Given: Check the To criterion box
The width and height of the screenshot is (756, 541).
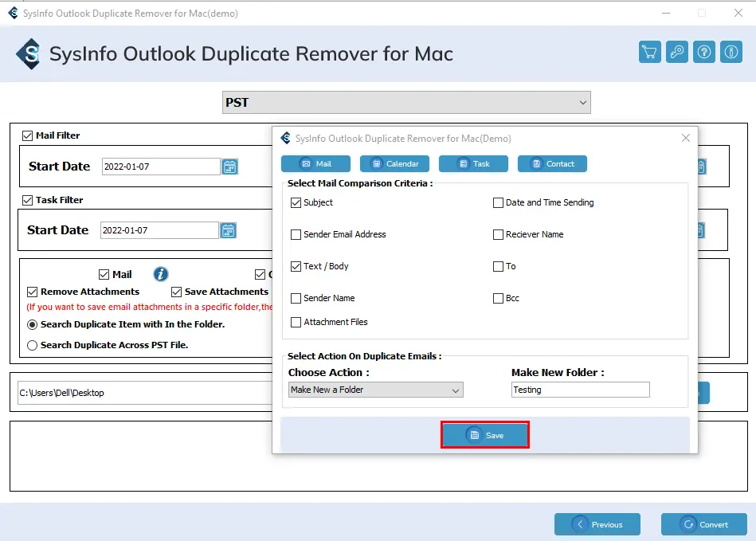Looking at the screenshot, I should (x=498, y=267).
